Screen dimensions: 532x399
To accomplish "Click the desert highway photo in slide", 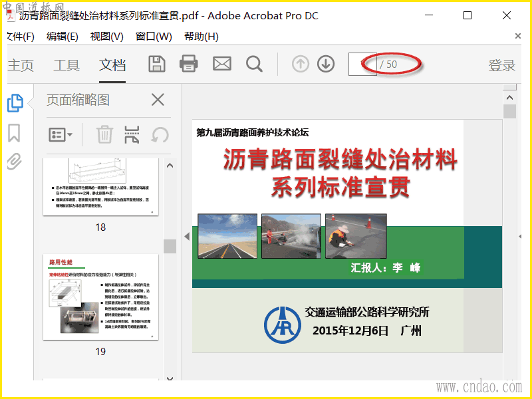I will coord(227,236).
